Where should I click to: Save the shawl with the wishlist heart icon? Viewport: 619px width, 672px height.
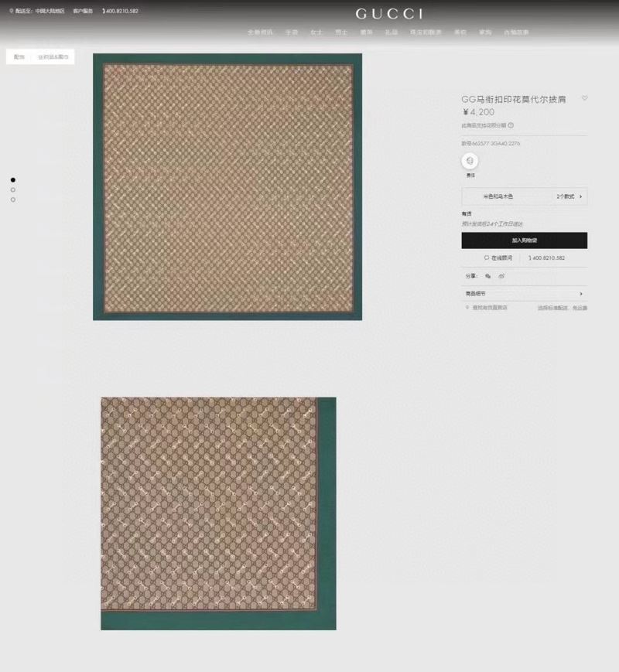click(584, 98)
